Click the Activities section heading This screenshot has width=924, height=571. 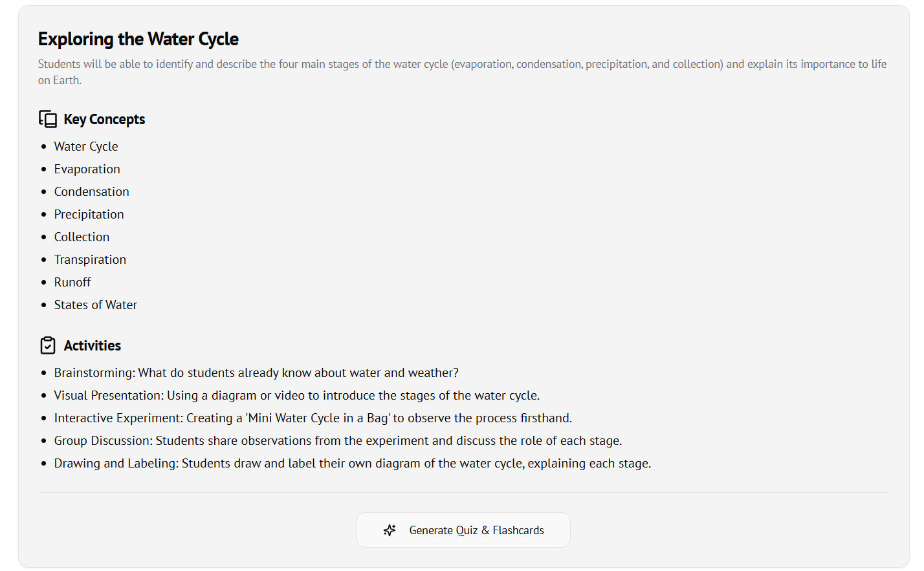click(93, 346)
